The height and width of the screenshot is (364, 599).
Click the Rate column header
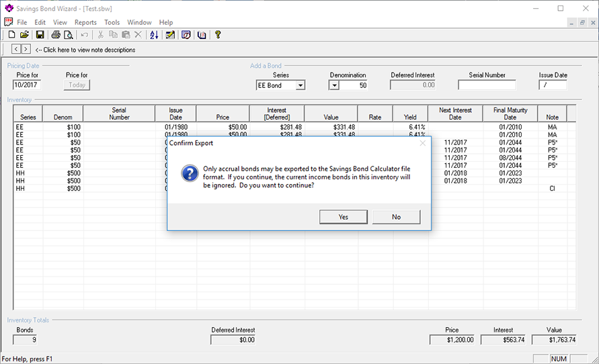click(375, 113)
